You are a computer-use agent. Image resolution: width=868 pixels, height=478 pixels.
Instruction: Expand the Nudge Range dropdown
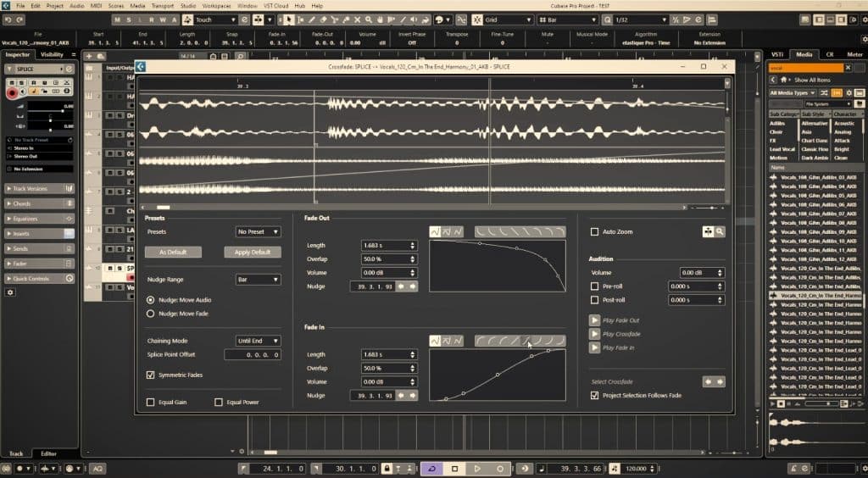258,280
